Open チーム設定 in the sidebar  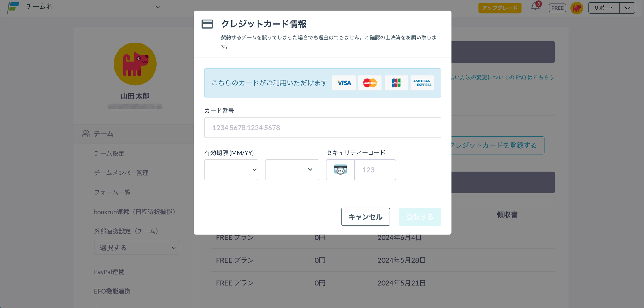[109, 153]
